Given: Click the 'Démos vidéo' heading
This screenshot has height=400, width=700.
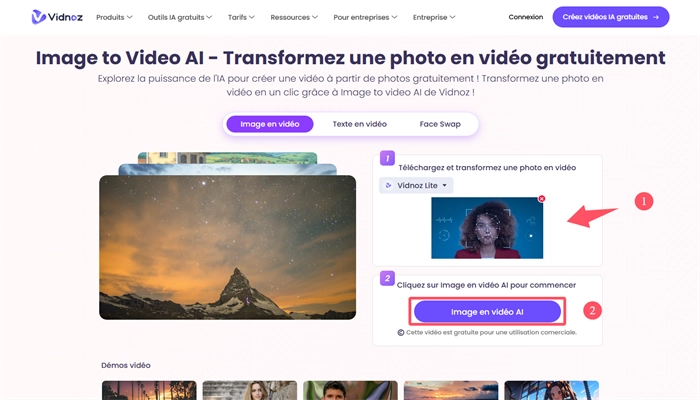Looking at the screenshot, I should [126, 365].
